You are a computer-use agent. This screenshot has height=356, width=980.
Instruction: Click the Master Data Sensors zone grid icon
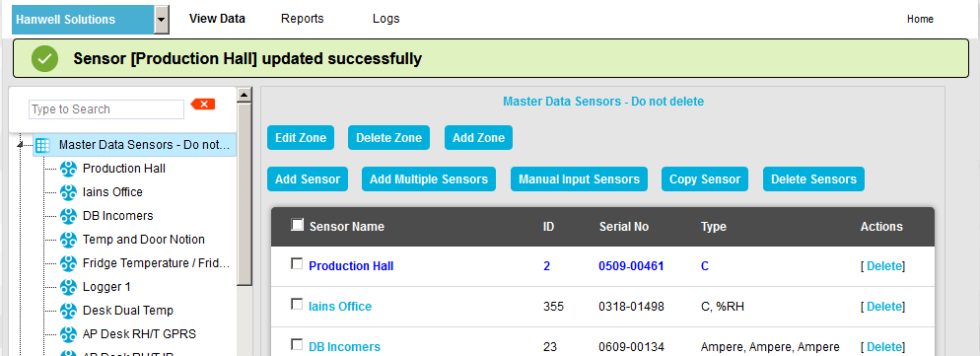coord(42,145)
